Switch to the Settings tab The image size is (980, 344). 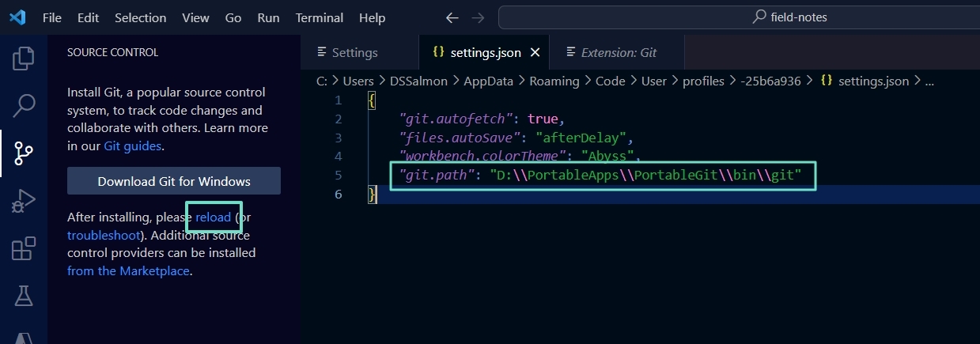(360, 52)
